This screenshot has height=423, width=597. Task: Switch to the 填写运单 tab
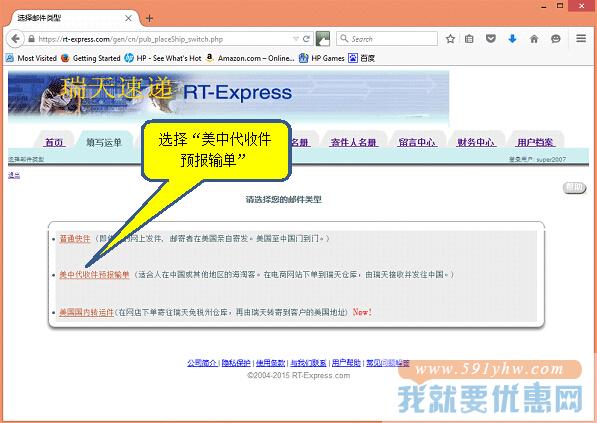pyautogui.click(x=104, y=142)
